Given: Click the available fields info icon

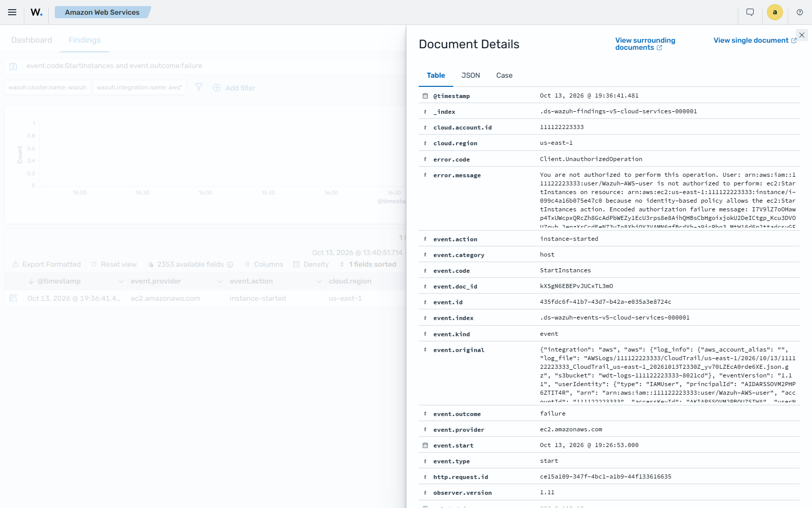Looking at the screenshot, I should click(x=230, y=265).
